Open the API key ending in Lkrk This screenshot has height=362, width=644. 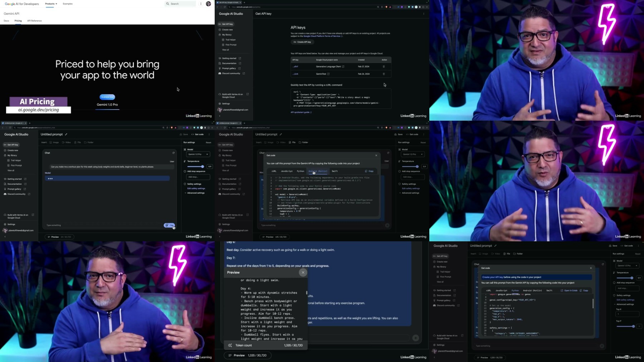(x=296, y=74)
